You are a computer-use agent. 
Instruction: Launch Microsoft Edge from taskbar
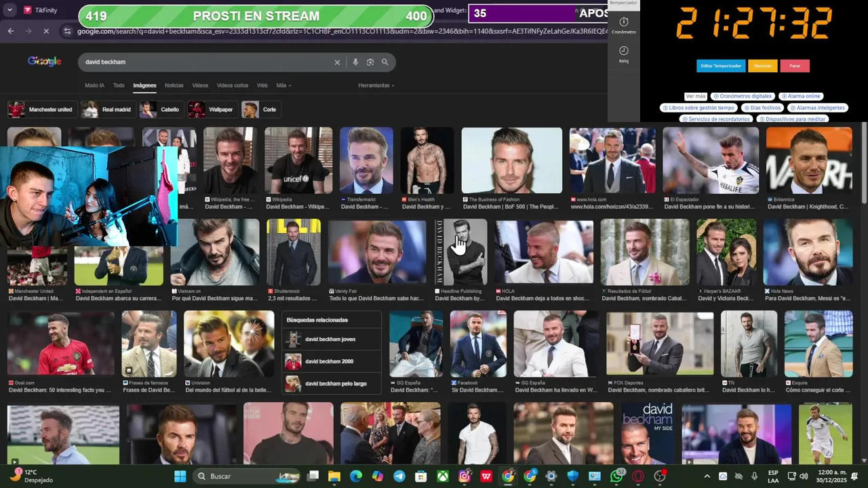point(356,476)
